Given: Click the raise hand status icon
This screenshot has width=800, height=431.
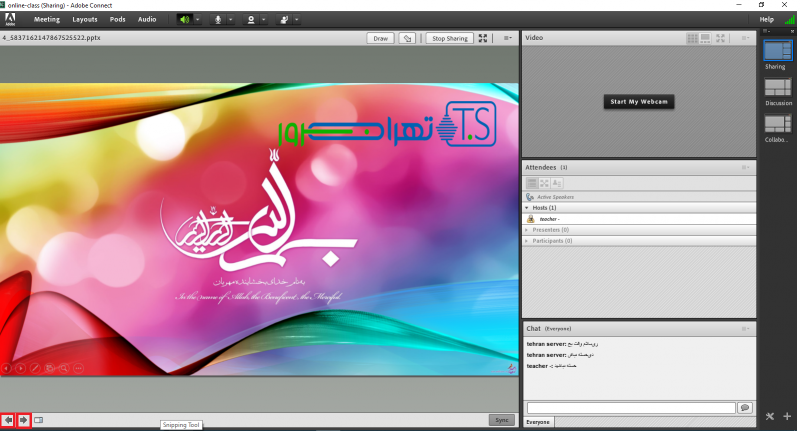Looking at the screenshot, I should 283,19.
